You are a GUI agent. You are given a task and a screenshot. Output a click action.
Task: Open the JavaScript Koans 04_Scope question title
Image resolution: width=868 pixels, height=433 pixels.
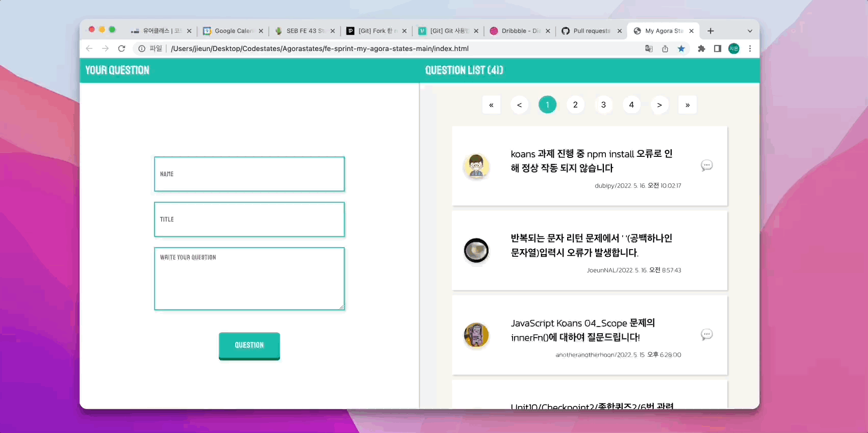pos(583,330)
